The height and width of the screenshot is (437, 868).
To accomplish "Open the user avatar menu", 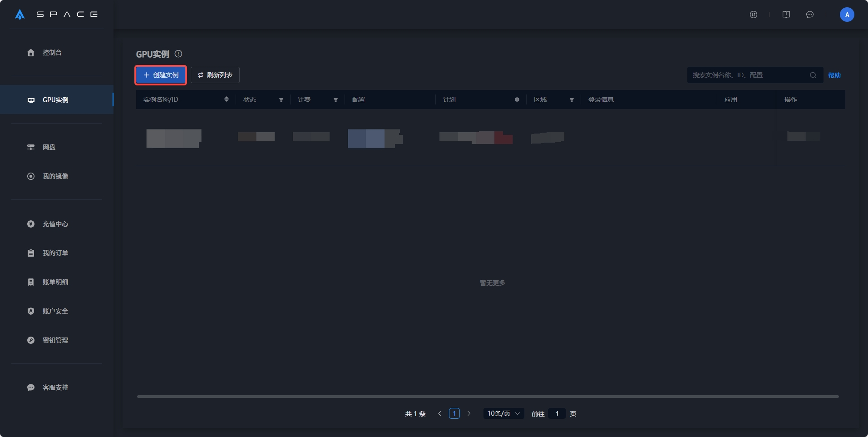I will (847, 15).
